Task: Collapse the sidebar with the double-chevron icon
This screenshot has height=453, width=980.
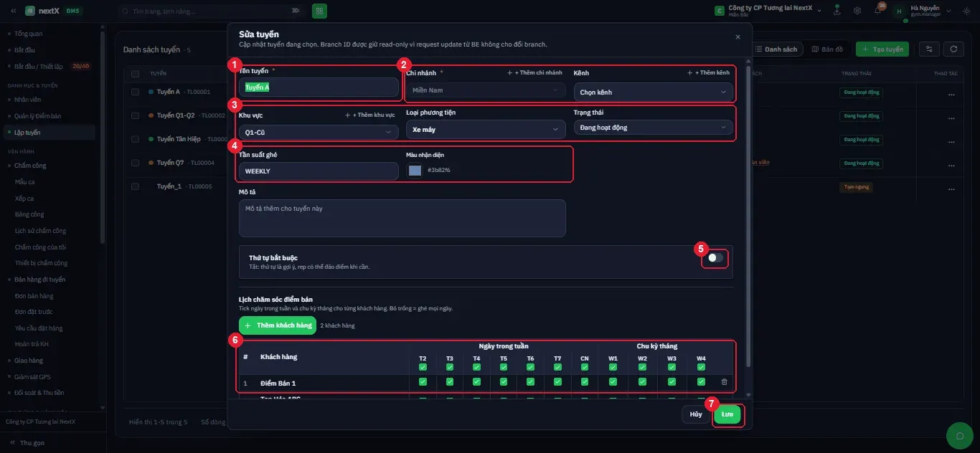Action: point(13,11)
